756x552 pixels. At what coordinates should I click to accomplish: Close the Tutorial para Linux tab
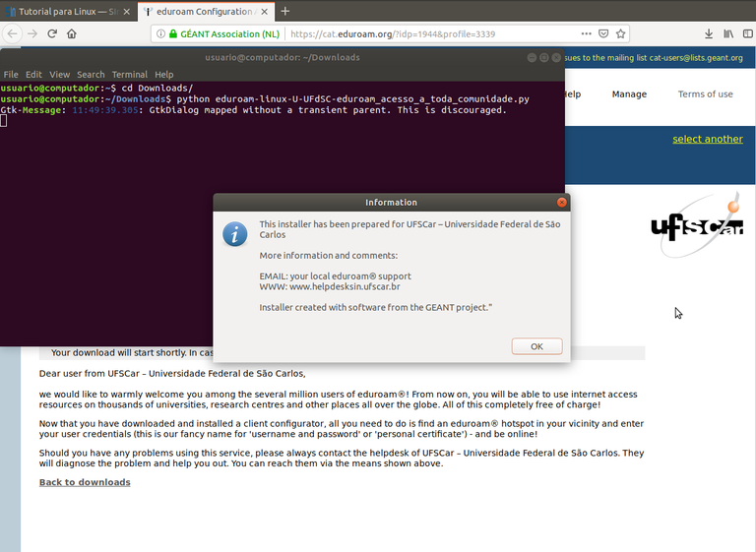coord(127,12)
